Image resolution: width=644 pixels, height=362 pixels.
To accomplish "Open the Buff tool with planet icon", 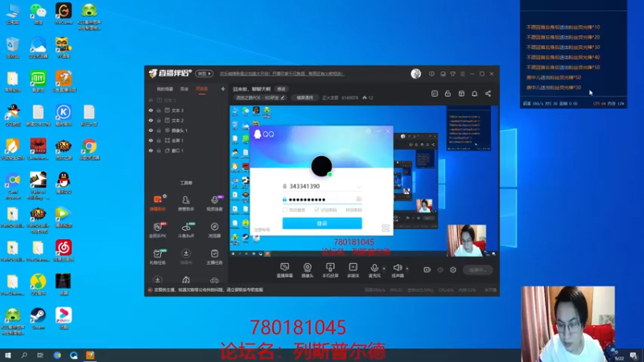I will point(186,230).
